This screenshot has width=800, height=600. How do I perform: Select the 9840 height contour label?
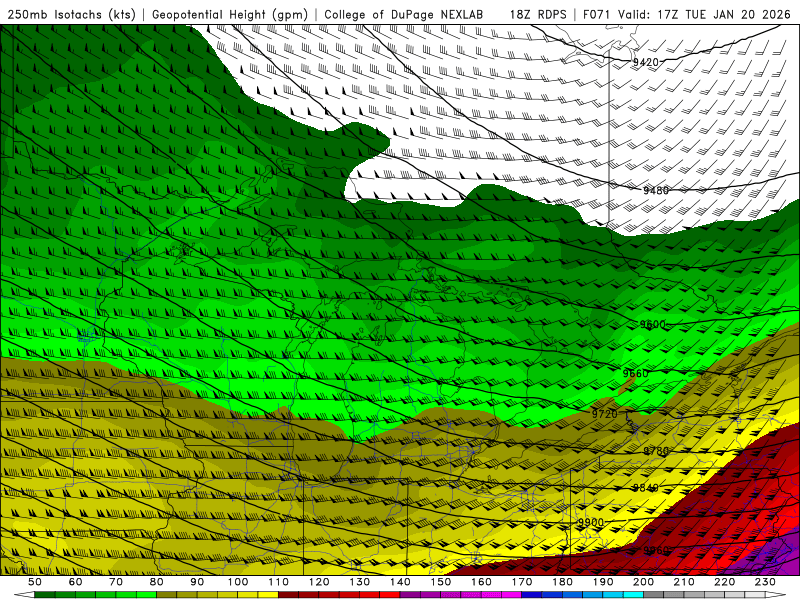coord(645,488)
